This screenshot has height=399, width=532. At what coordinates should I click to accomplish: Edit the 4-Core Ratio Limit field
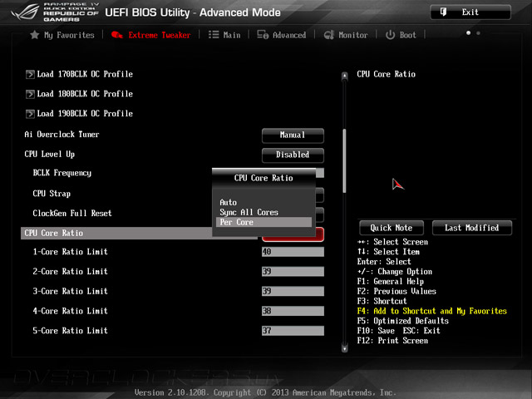pos(293,311)
